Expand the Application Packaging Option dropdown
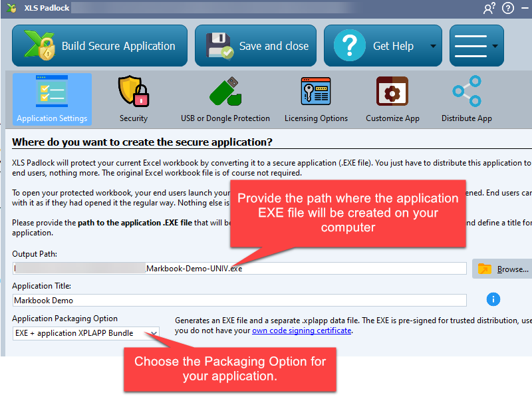Viewport: 532px width, 397px height. click(x=154, y=333)
